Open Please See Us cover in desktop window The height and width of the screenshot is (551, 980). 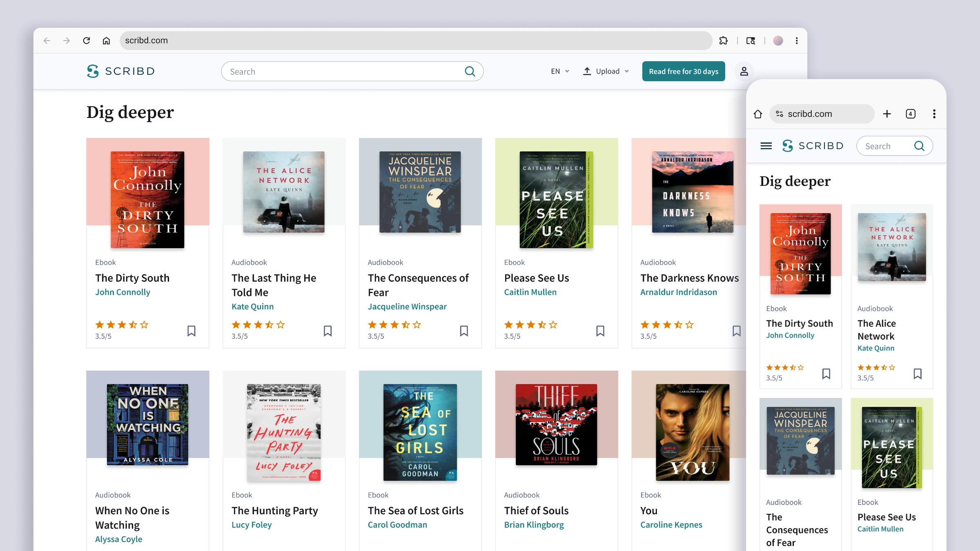pos(556,200)
